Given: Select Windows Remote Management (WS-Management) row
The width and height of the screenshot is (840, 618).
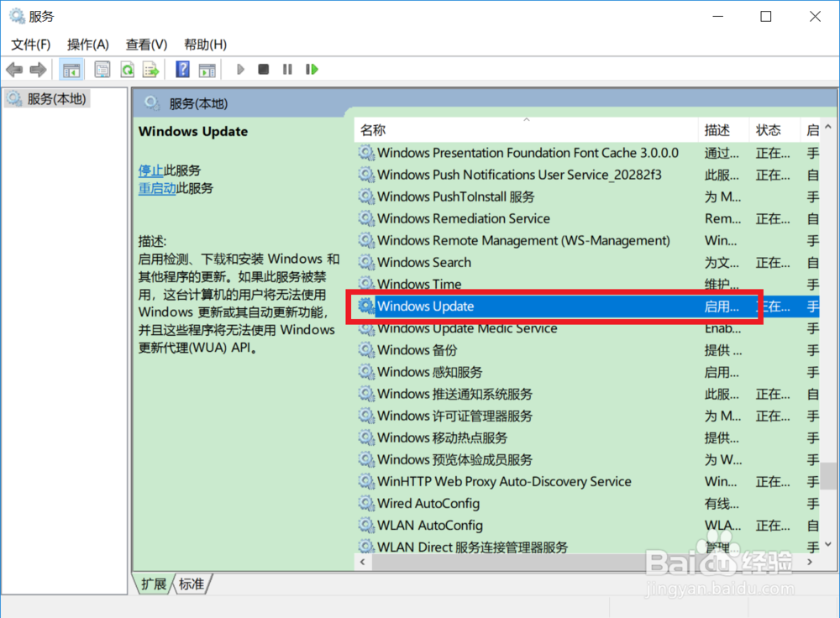Looking at the screenshot, I should [x=587, y=240].
